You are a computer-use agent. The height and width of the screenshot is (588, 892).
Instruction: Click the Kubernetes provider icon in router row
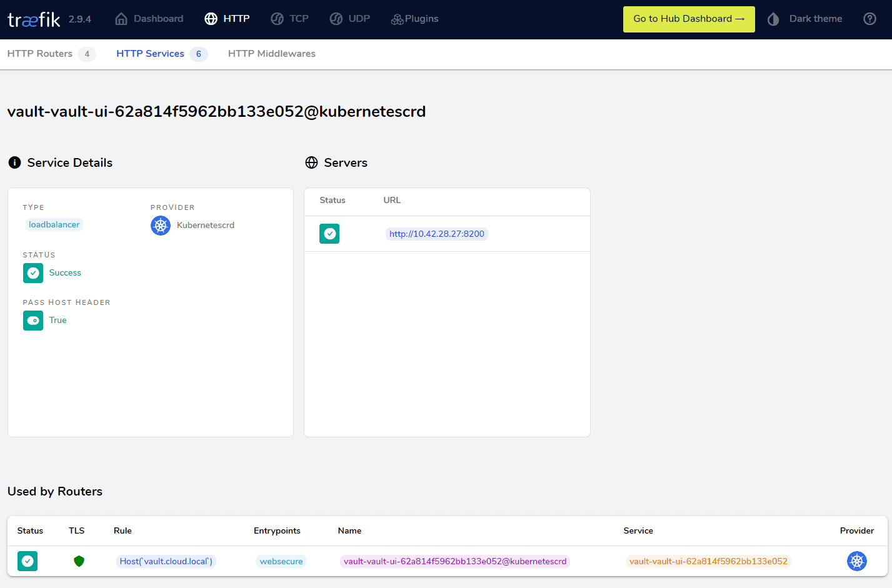[857, 561]
